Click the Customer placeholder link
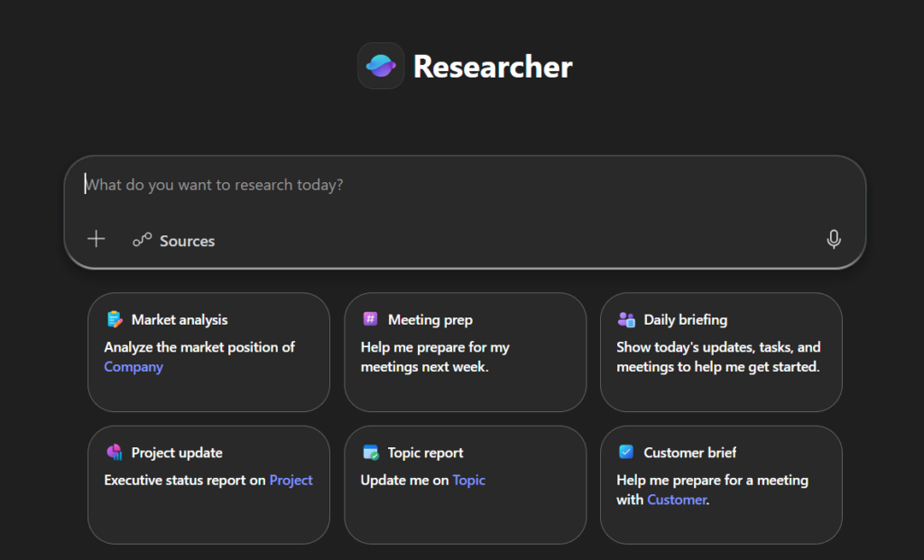This screenshot has height=560, width=924. point(677,499)
